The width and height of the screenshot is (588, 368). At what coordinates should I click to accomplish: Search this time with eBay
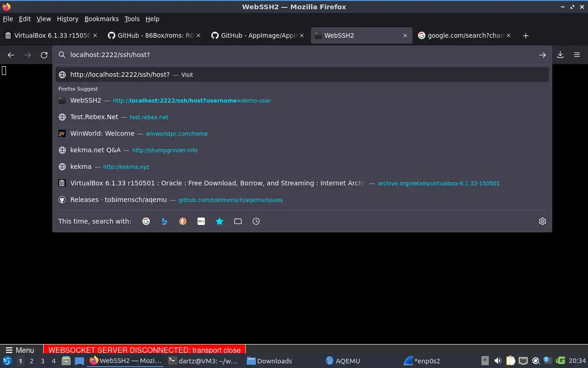[x=201, y=221]
